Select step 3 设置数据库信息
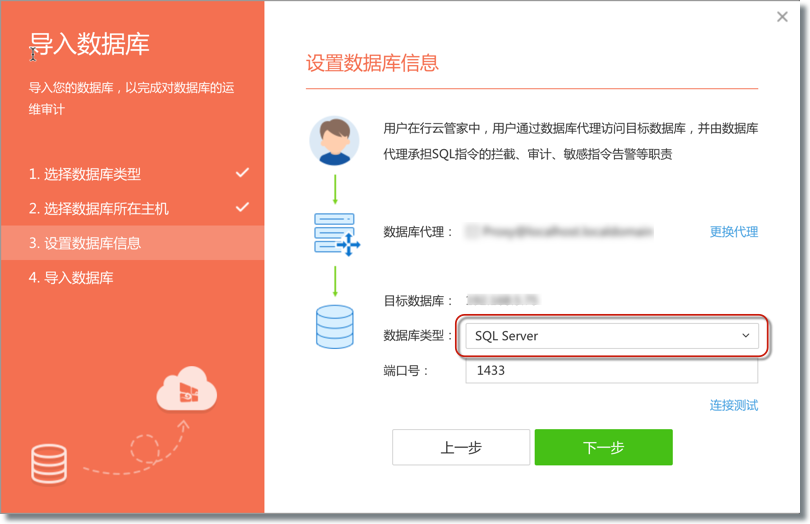Screen dimensions: 810x524 85,243
